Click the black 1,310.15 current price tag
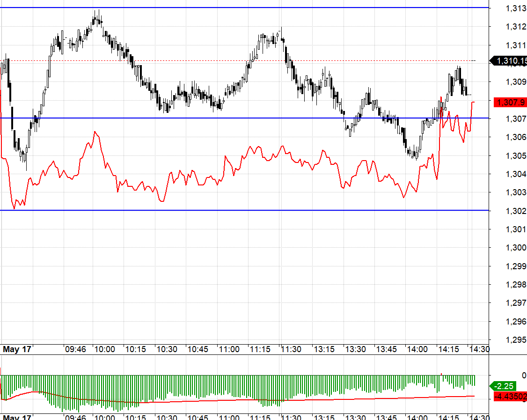527x420 pixels. click(x=510, y=61)
